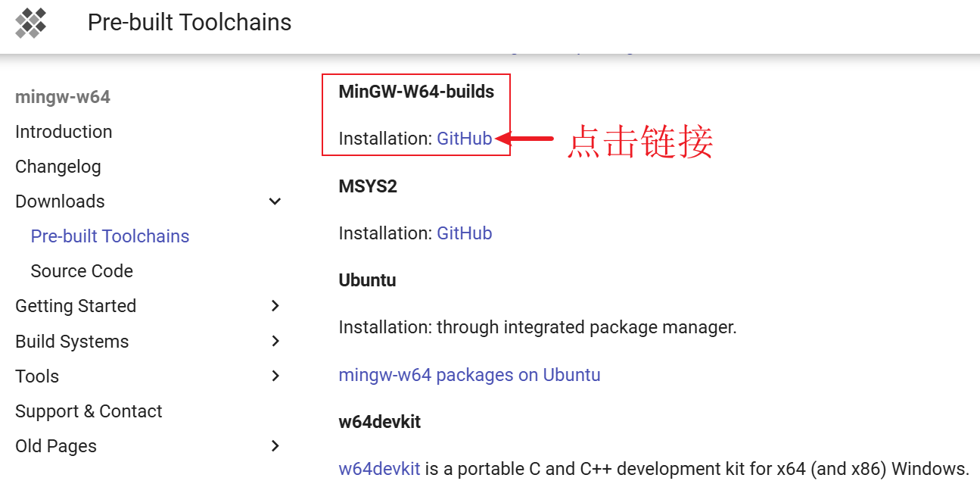Select Getting Started in sidebar

tap(76, 306)
